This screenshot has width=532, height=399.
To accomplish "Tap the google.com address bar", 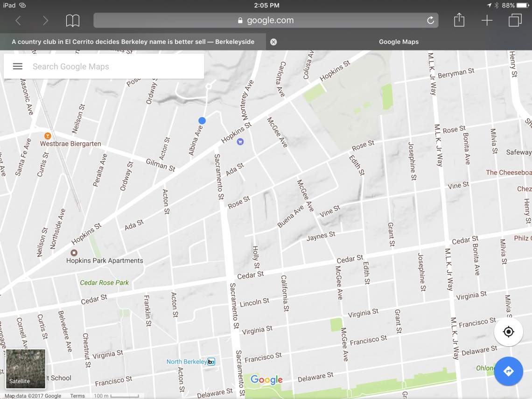I will tap(266, 21).
